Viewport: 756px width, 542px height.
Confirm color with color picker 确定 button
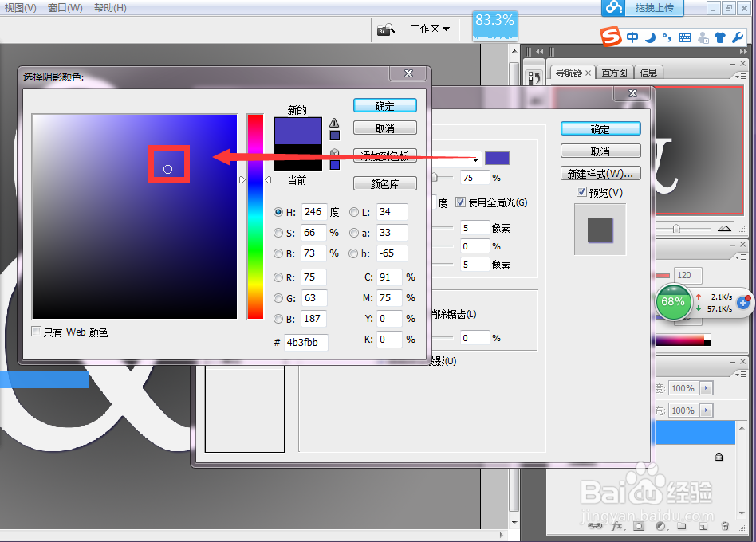point(384,106)
